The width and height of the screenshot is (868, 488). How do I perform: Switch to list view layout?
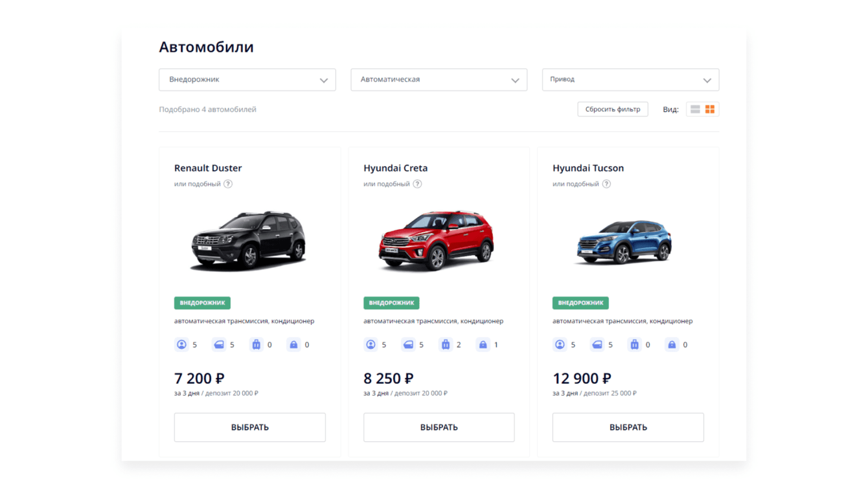point(695,109)
